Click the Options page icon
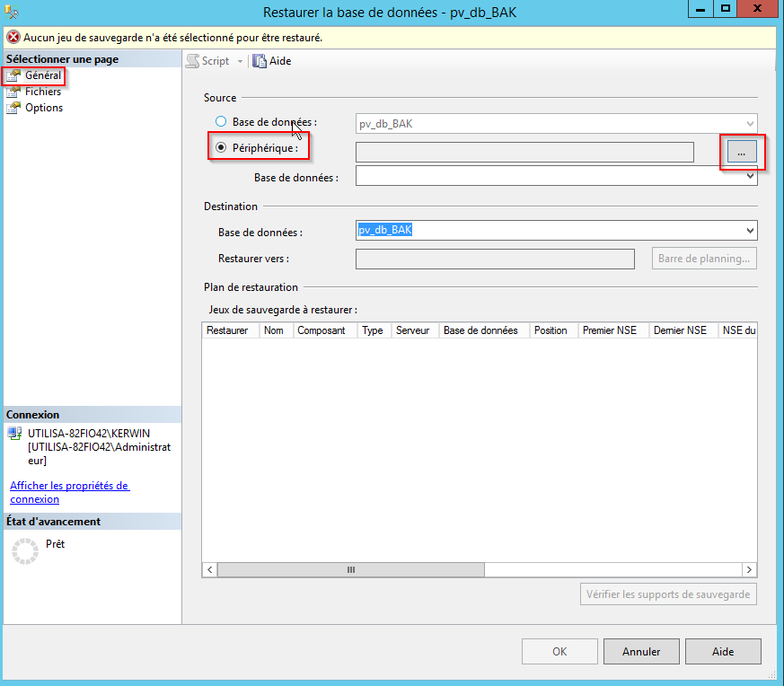Image resolution: width=784 pixels, height=686 pixels. [x=13, y=108]
